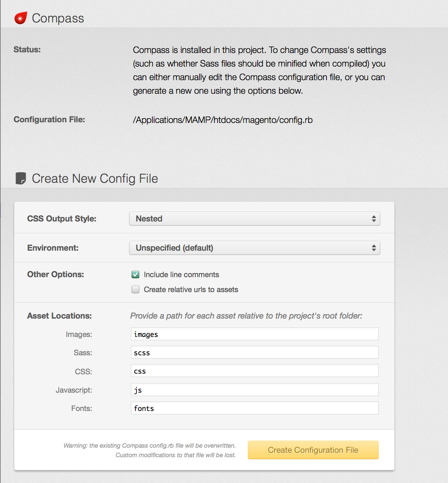The height and width of the screenshot is (483, 448).
Task: Focus the Images path input field
Action: [255, 334]
